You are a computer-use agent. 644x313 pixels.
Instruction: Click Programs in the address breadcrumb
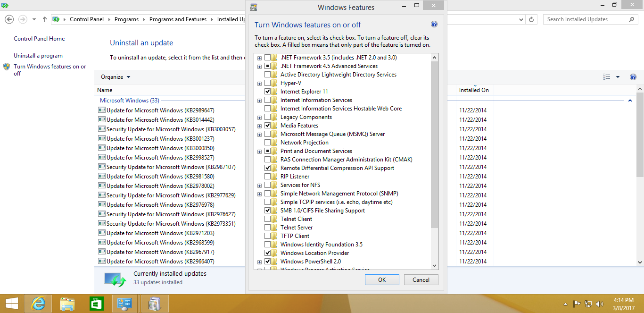click(x=126, y=19)
